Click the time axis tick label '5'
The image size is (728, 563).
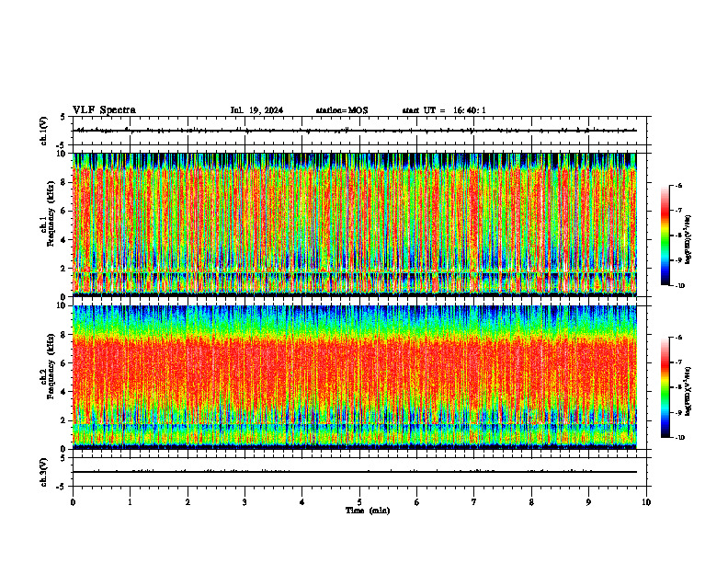click(x=359, y=502)
